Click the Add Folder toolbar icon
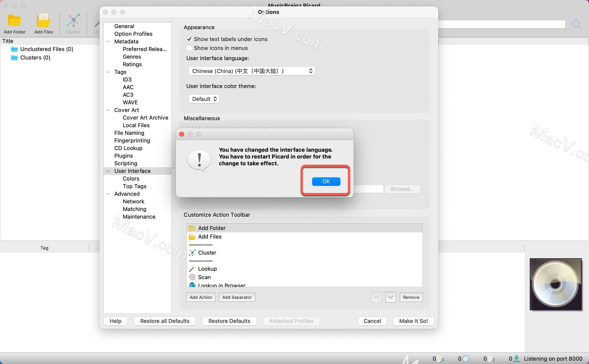This screenshot has height=364, width=589. pyautogui.click(x=14, y=21)
